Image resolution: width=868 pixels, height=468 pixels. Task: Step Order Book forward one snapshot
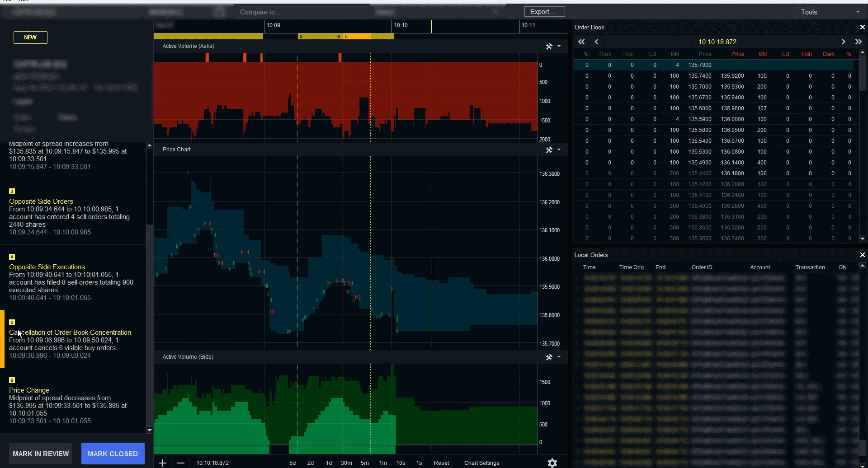843,42
